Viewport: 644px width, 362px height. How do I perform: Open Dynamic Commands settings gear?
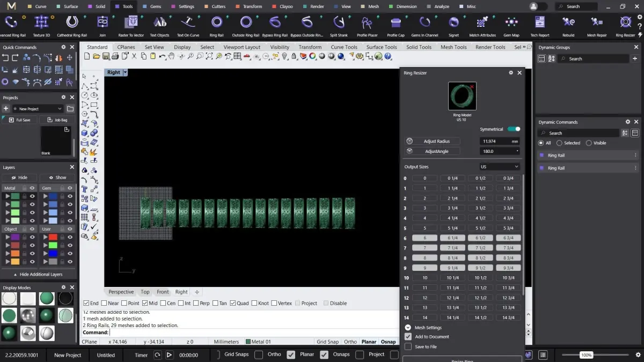click(627, 122)
